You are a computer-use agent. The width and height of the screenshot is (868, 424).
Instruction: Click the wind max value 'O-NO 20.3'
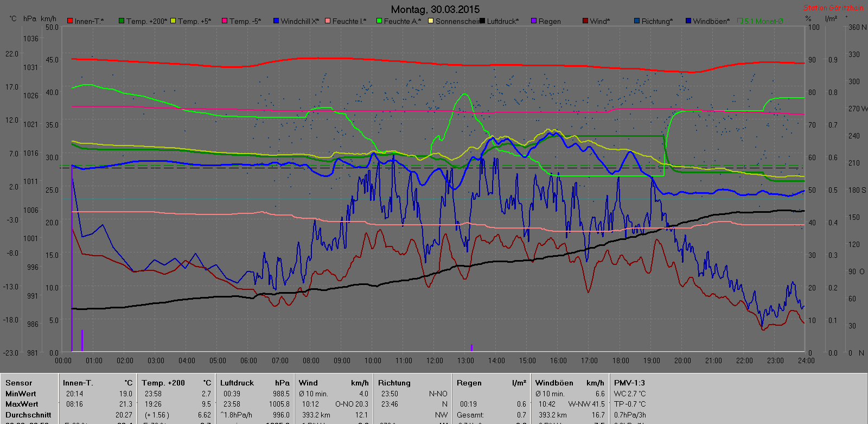click(352, 404)
